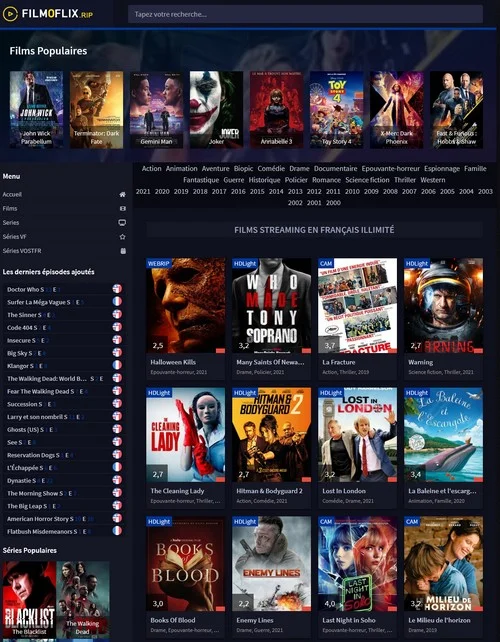Click the TV icon beside Series

point(122,223)
